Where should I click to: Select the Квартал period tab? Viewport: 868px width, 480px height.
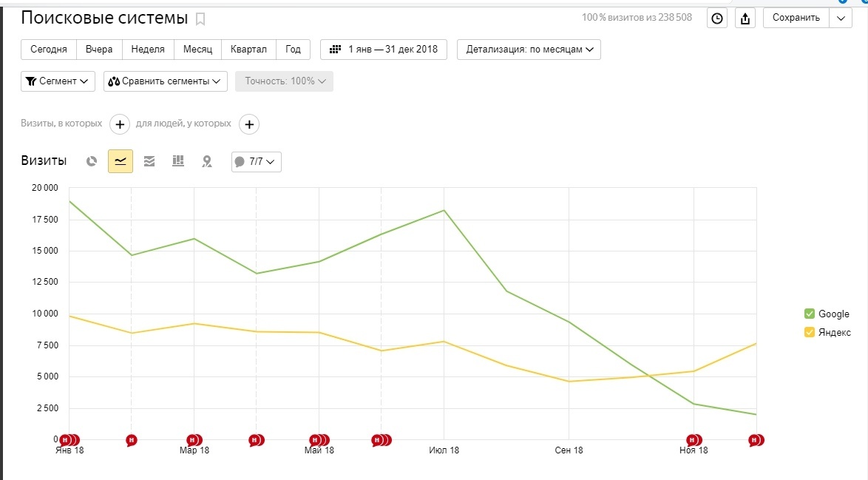(248, 50)
